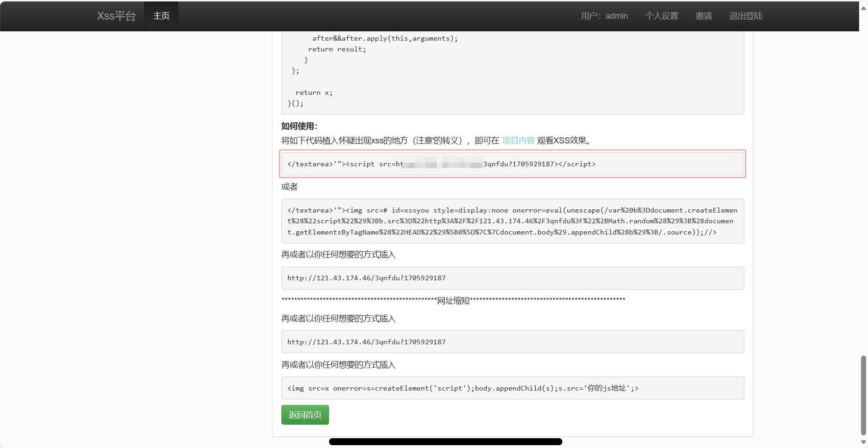
Task: Click the img onerror eval payload block
Action: (x=512, y=221)
